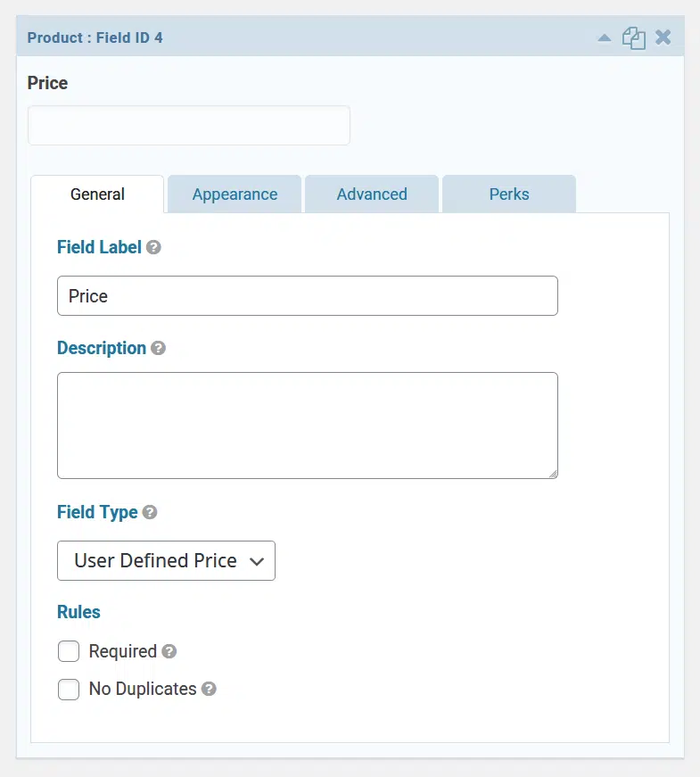This screenshot has height=777, width=700.
Task: Open the Field Type help tooltip icon
Action: click(x=150, y=512)
